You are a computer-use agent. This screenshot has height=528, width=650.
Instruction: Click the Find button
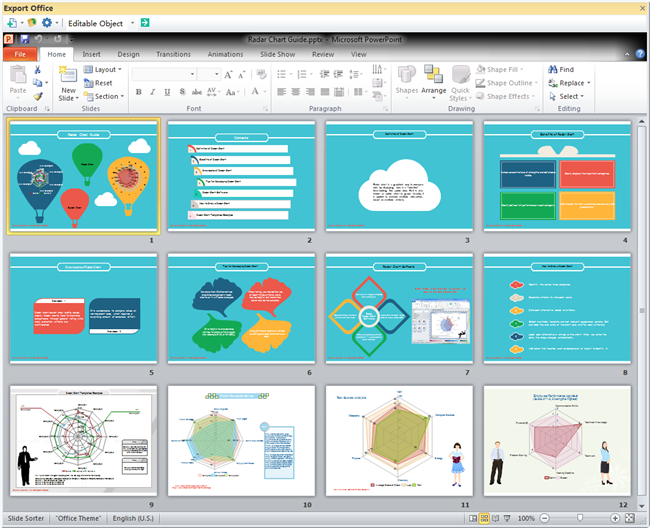tap(561, 69)
